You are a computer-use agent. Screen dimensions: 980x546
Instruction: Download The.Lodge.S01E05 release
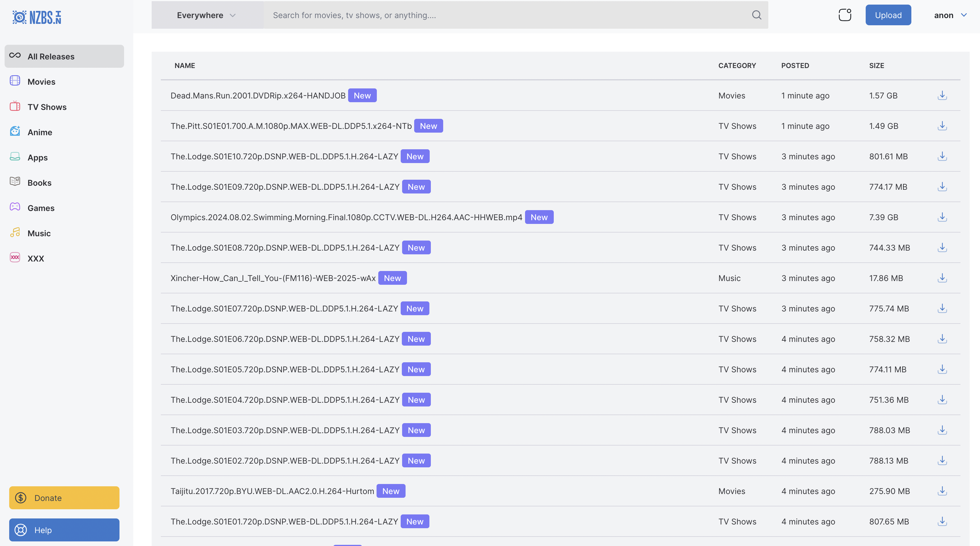pos(942,369)
